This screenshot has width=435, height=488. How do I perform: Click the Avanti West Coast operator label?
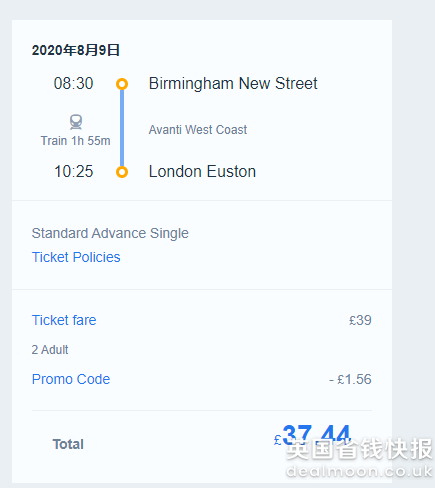click(198, 130)
